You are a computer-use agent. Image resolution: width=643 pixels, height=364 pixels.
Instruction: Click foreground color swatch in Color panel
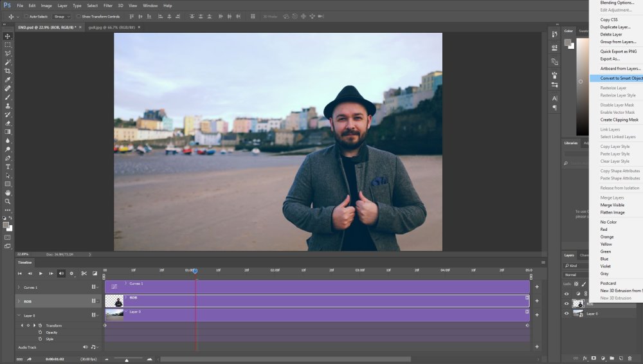click(568, 42)
